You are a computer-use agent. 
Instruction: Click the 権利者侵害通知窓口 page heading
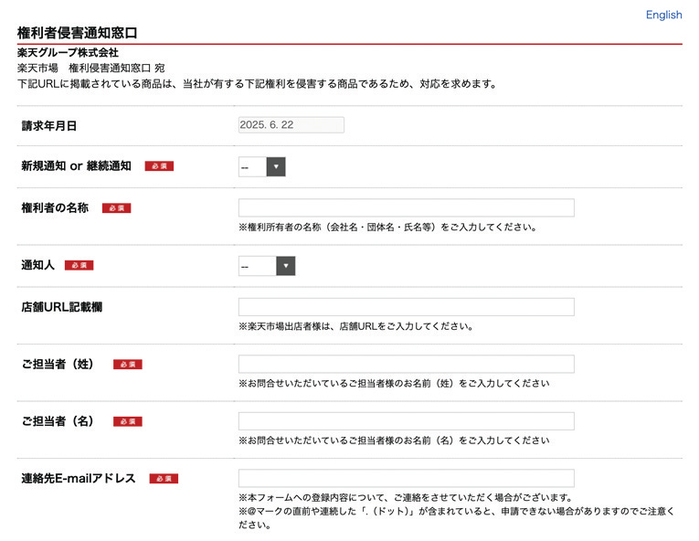[x=77, y=33]
